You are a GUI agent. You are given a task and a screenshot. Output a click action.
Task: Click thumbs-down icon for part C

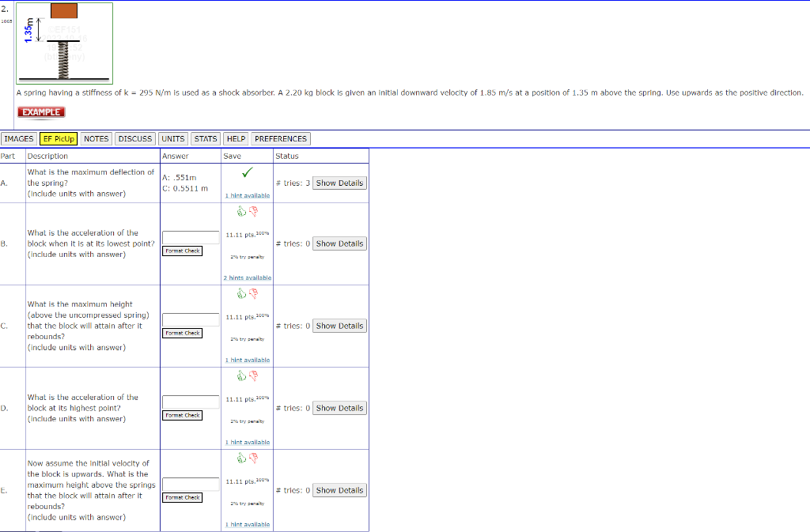pos(253,293)
